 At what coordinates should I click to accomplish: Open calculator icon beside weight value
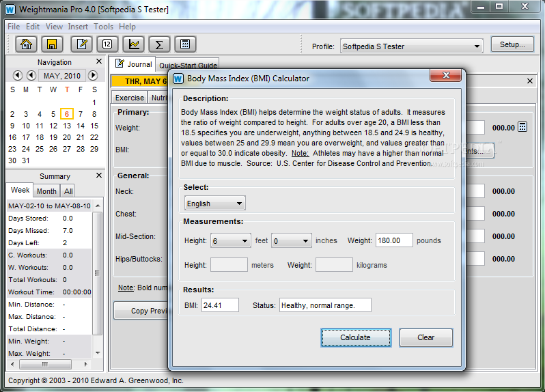tap(522, 127)
